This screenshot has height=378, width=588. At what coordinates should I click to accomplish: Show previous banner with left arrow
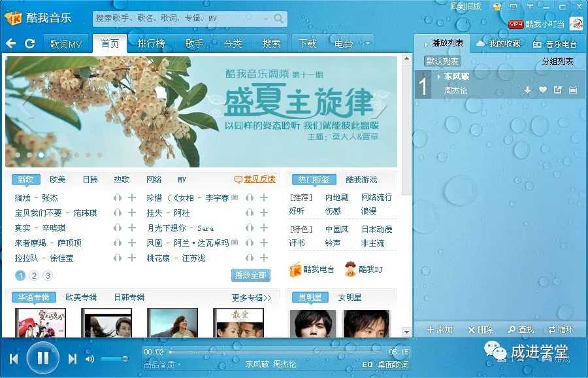click(x=27, y=107)
